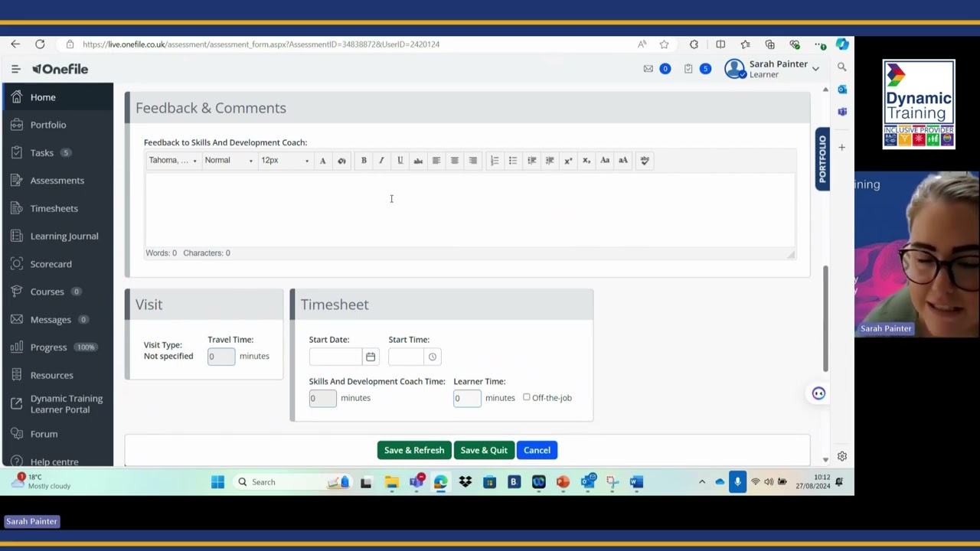Image resolution: width=980 pixels, height=551 pixels.
Task: Apply subscript formatting
Action: (586, 161)
